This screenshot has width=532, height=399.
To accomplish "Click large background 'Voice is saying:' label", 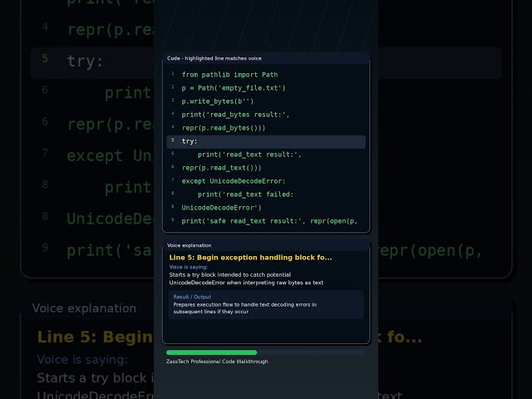I will pos(82,359).
